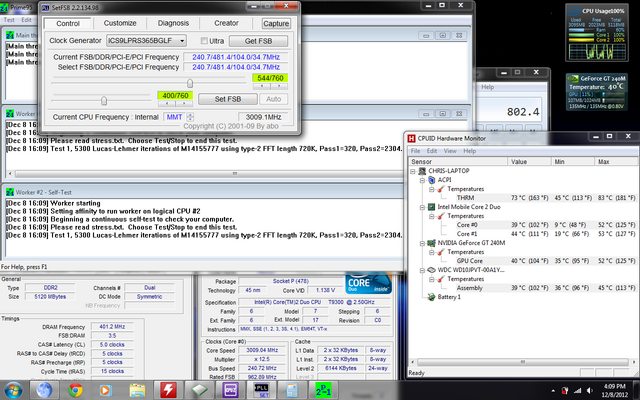Click the clock showing 4:09 PM
The width and height of the screenshot is (640, 400).
(x=614, y=386)
